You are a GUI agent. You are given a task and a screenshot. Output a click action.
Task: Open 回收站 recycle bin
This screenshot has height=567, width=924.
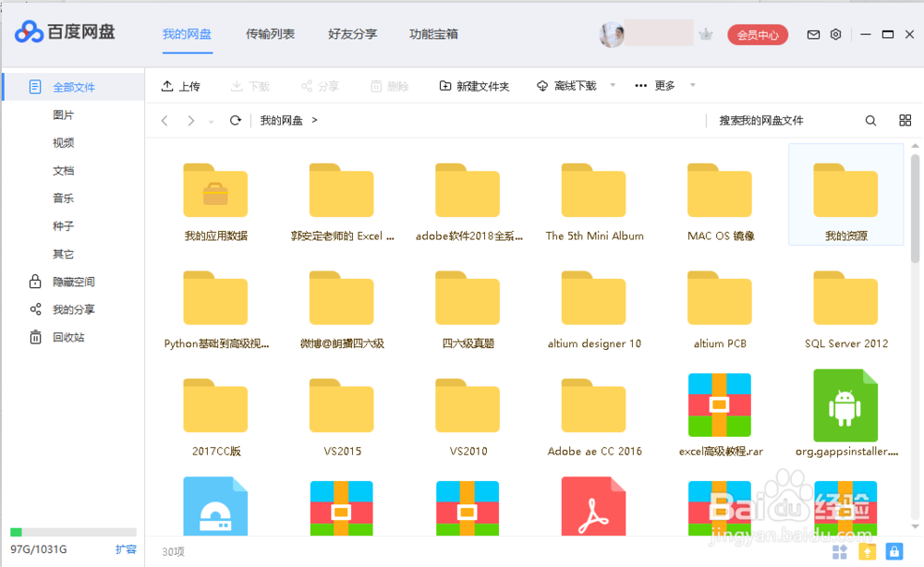(x=57, y=337)
